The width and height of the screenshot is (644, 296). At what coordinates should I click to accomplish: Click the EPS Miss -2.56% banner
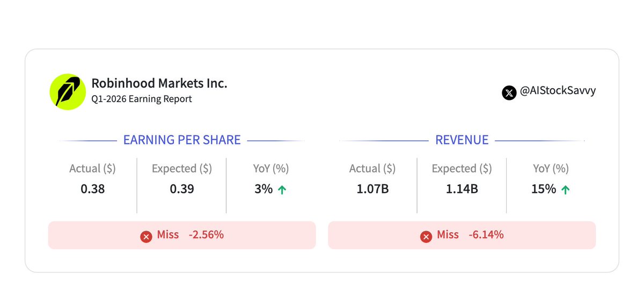[182, 235]
